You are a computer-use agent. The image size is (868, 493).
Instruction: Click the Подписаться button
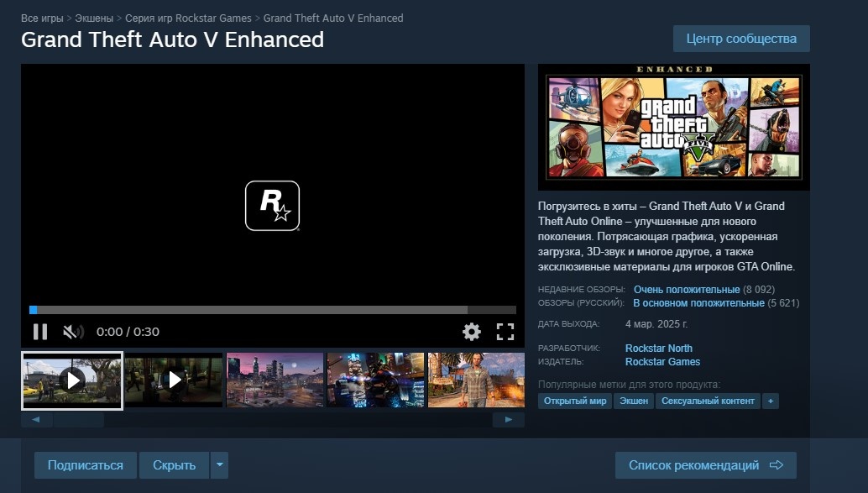[x=85, y=464]
